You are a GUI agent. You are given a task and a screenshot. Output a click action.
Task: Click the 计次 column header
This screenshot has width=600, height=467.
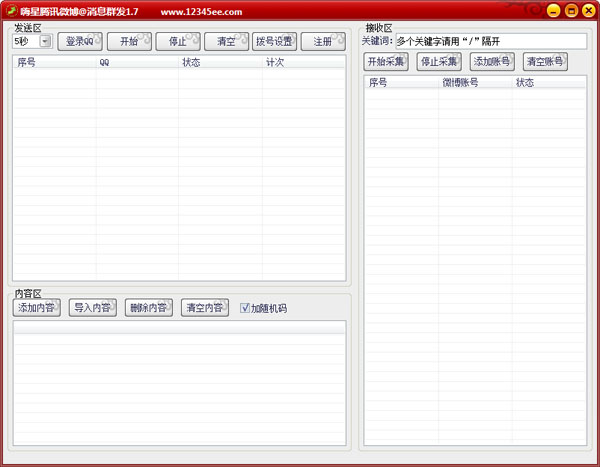(303, 62)
